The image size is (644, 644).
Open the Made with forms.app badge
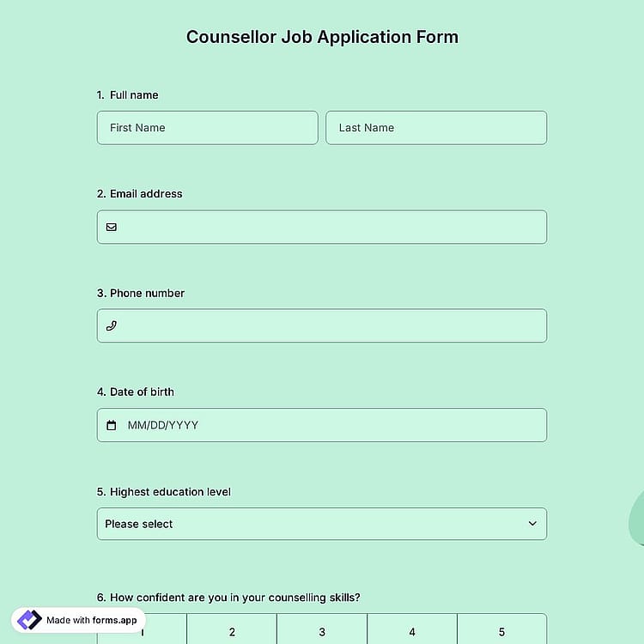point(78,620)
